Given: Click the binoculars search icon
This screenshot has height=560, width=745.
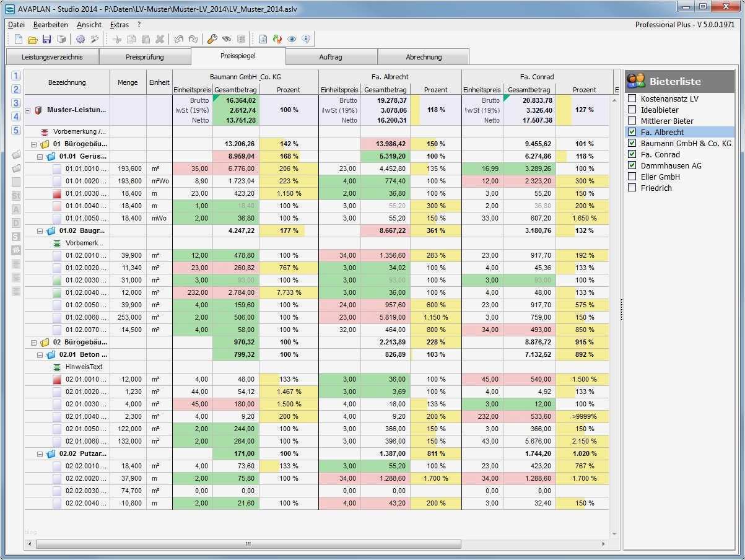Looking at the screenshot, I should click(x=227, y=39).
